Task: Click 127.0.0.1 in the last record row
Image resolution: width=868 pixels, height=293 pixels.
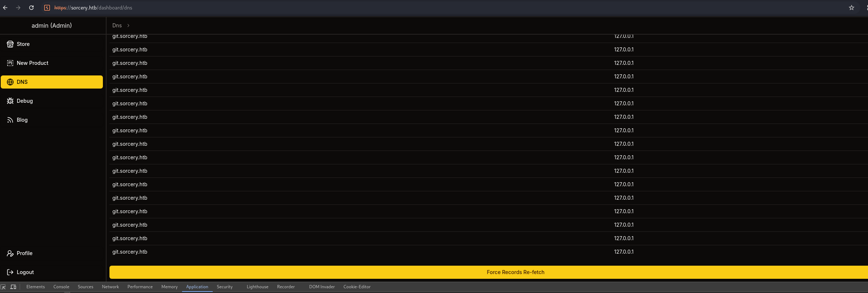Action: [x=624, y=252]
